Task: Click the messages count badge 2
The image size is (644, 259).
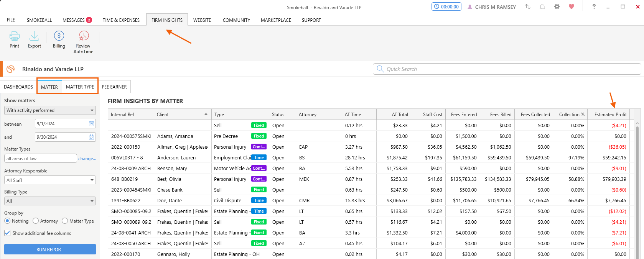Action: point(89,20)
